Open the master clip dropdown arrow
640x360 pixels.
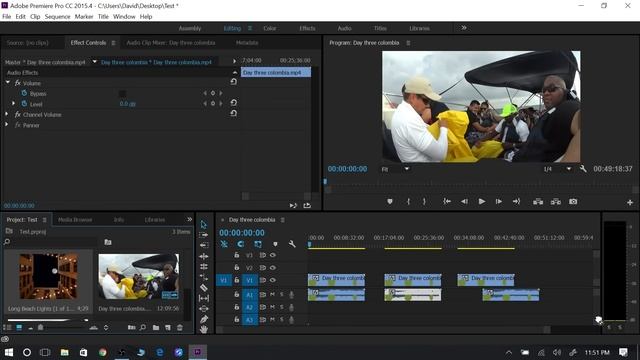95,62
